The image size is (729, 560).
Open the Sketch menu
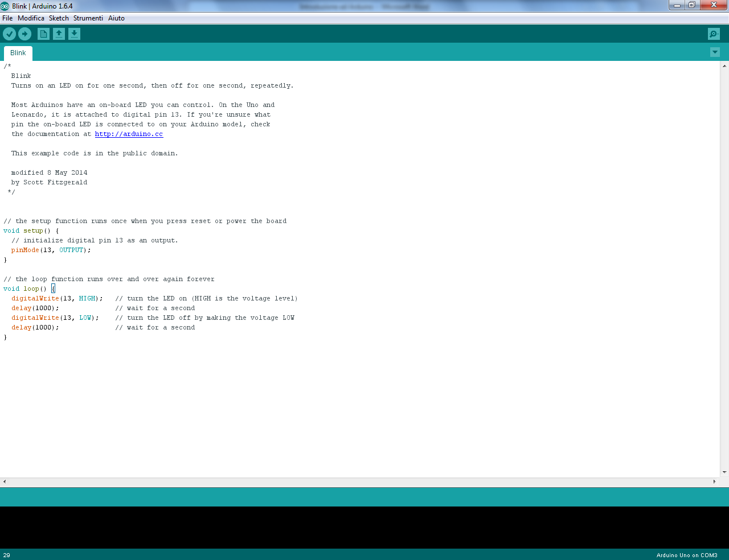coord(59,18)
